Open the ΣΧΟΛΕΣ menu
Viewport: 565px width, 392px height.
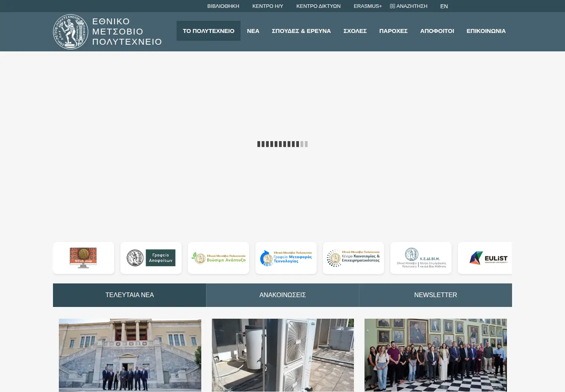tap(355, 31)
